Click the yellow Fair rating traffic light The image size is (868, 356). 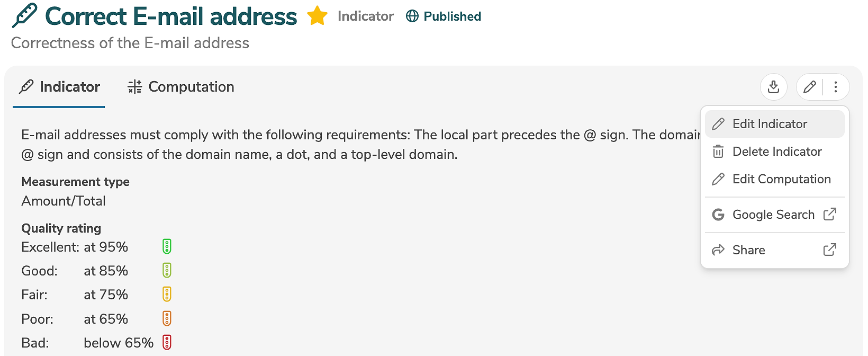[x=167, y=295]
